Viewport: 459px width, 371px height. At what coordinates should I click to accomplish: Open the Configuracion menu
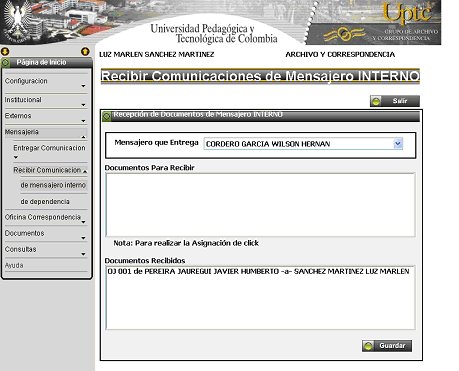pyautogui.click(x=26, y=81)
